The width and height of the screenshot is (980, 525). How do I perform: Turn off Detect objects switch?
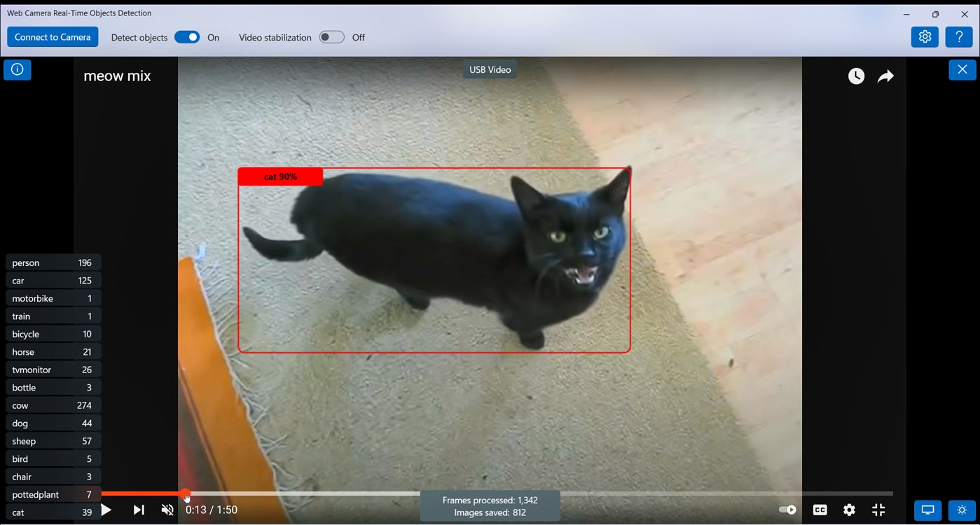187,37
